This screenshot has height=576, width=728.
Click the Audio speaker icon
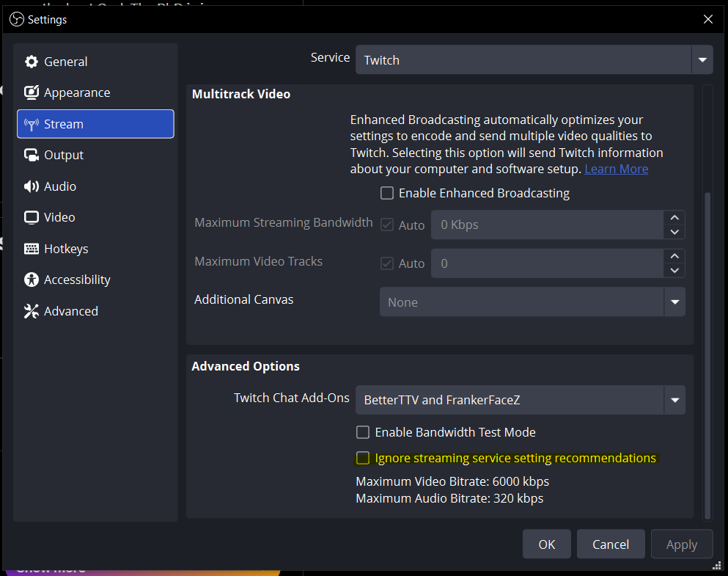pos(31,186)
